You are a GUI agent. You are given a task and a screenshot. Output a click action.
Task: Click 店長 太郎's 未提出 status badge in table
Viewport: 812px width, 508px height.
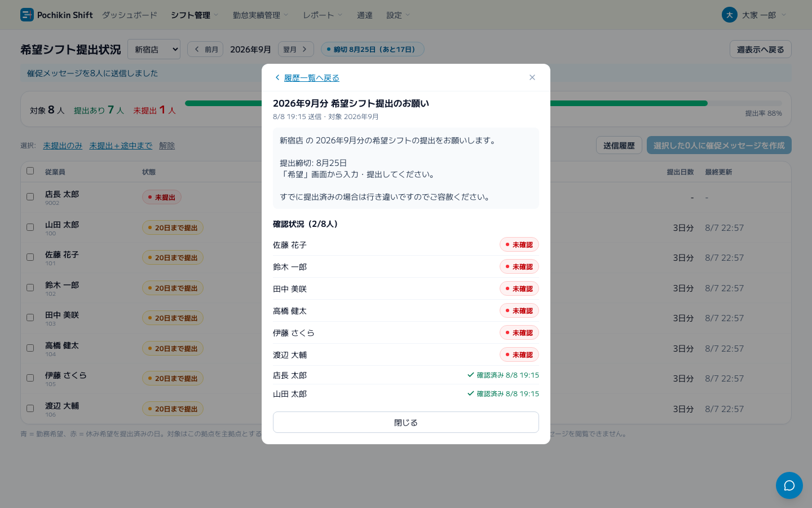click(162, 197)
